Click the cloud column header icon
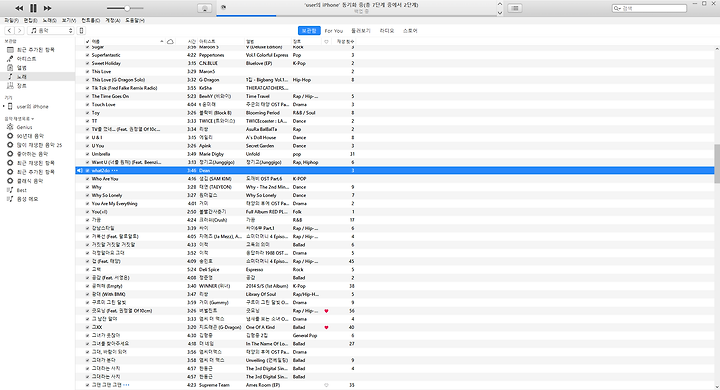 click(170, 41)
